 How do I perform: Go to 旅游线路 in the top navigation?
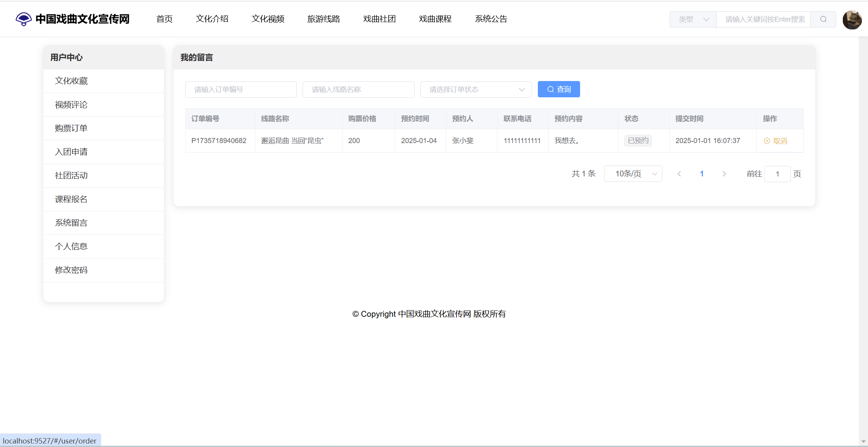324,19
